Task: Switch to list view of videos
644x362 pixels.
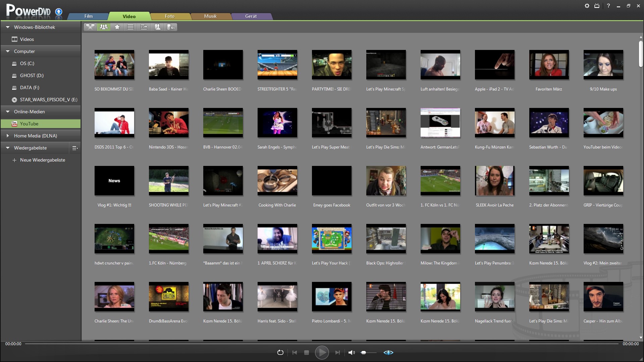Action: click(x=130, y=27)
